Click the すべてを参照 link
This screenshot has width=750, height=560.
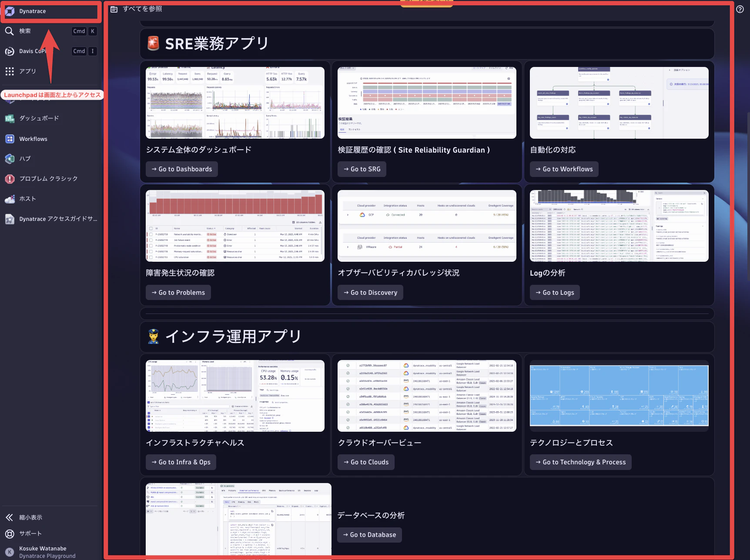[x=142, y=9]
